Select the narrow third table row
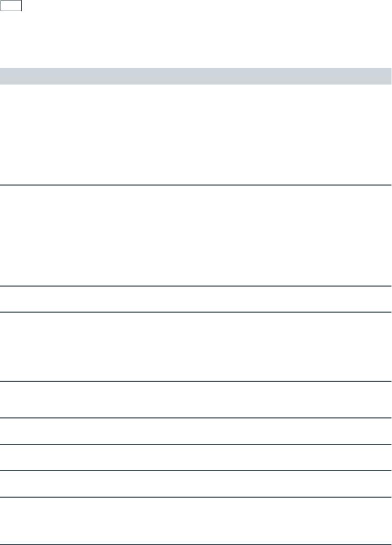 (x=195, y=299)
